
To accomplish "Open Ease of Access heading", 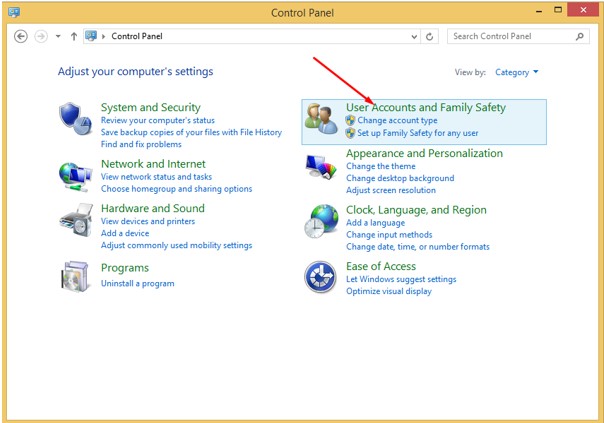I will pos(381,266).
